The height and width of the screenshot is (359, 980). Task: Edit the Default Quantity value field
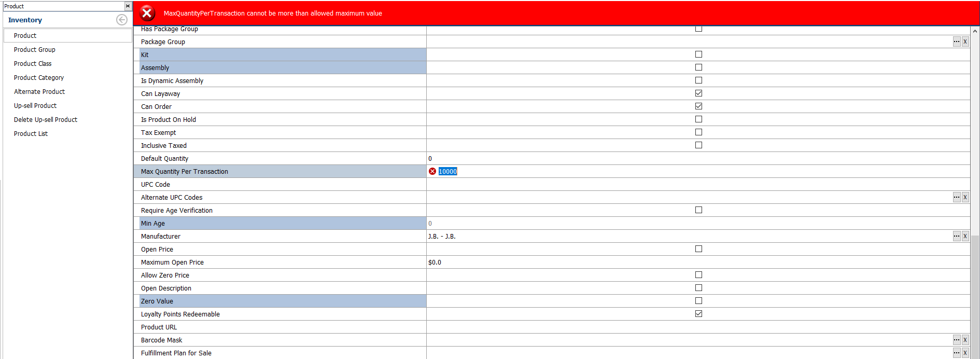(x=698, y=158)
